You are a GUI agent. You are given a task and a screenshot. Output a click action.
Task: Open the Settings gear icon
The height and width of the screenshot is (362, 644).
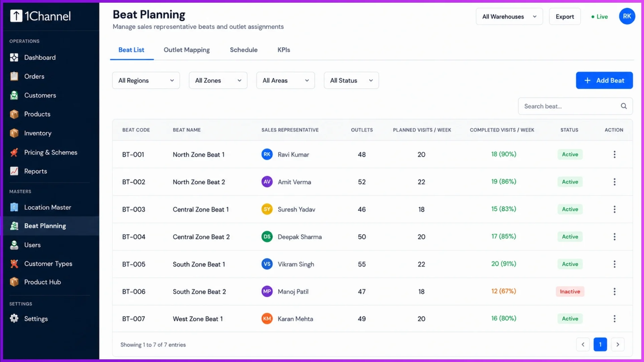(x=14, y=318)
